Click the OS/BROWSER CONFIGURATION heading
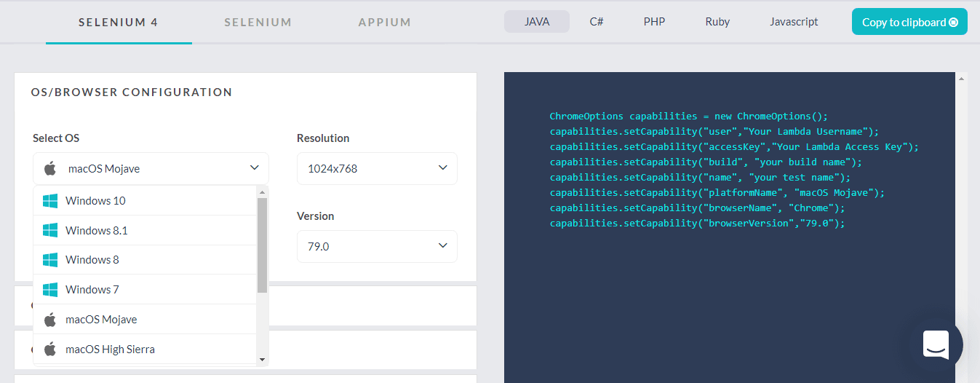Screen dimensions: 980x383 point(132,92)
